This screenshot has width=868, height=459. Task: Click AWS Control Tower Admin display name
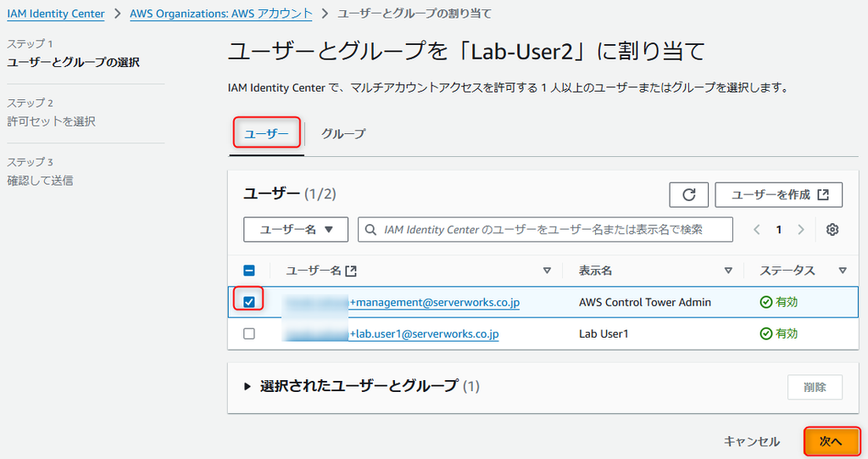[645, 302]
